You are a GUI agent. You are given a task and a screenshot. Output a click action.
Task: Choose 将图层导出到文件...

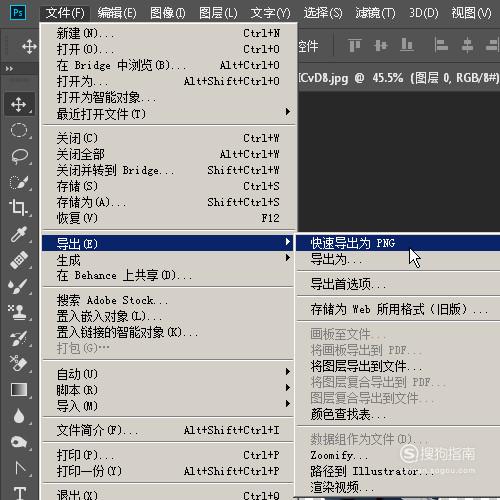[398, 366]
